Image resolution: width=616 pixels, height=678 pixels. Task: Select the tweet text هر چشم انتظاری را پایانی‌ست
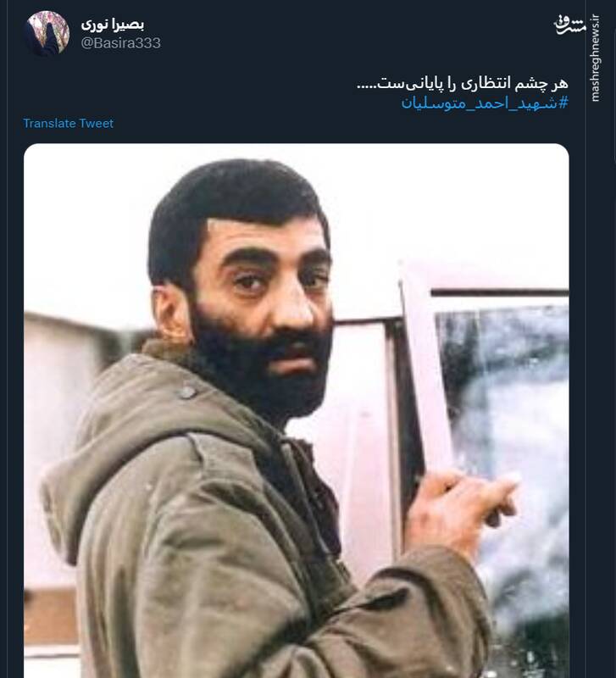[463, 83]
